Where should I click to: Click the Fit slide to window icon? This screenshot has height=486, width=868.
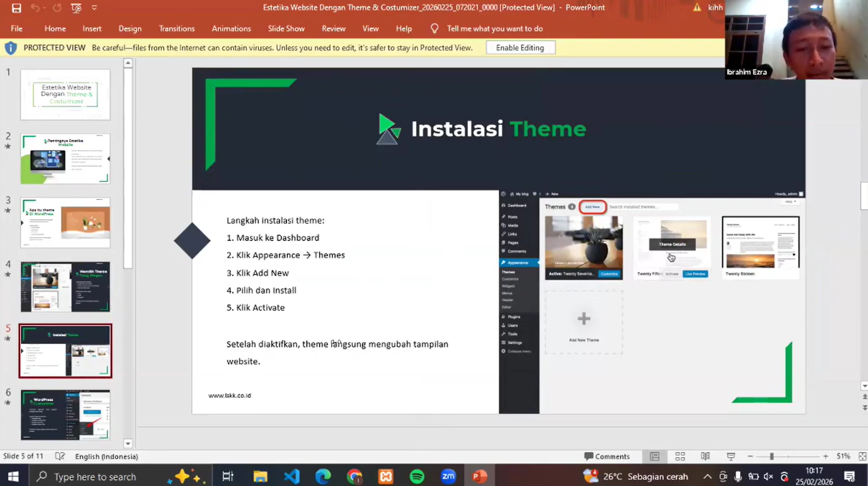point(862,456)
